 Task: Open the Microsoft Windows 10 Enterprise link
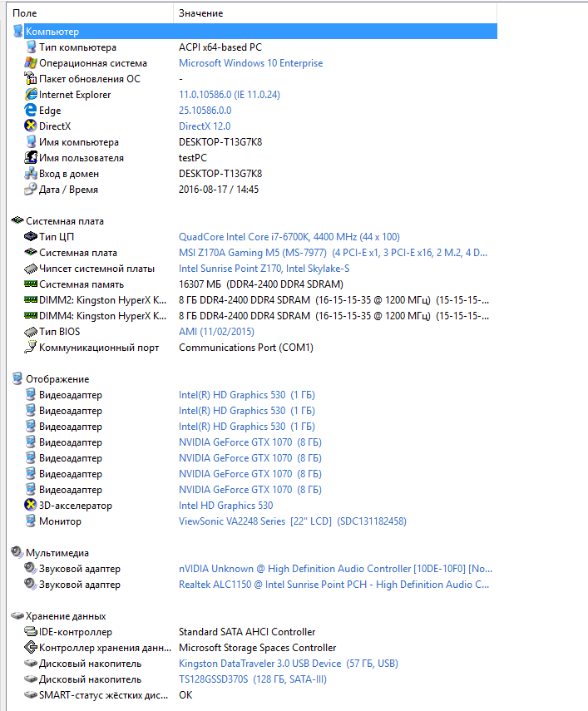[x=250, y=63]
